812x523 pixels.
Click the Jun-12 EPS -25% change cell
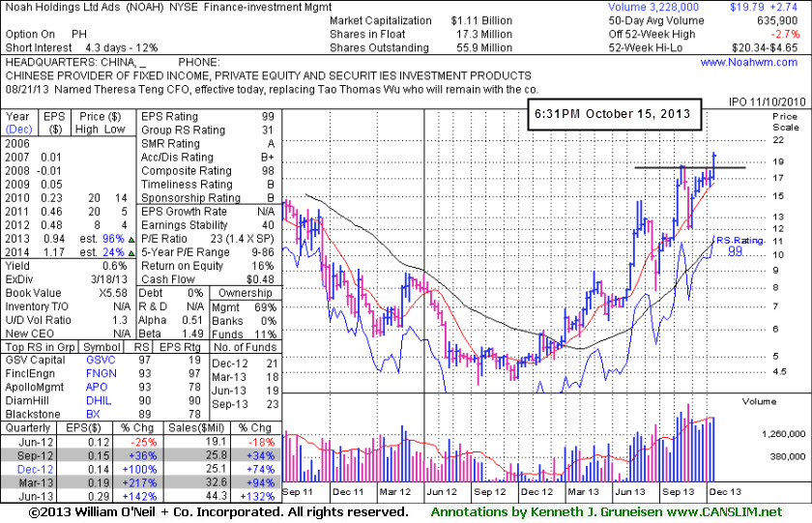click(143, 442)
